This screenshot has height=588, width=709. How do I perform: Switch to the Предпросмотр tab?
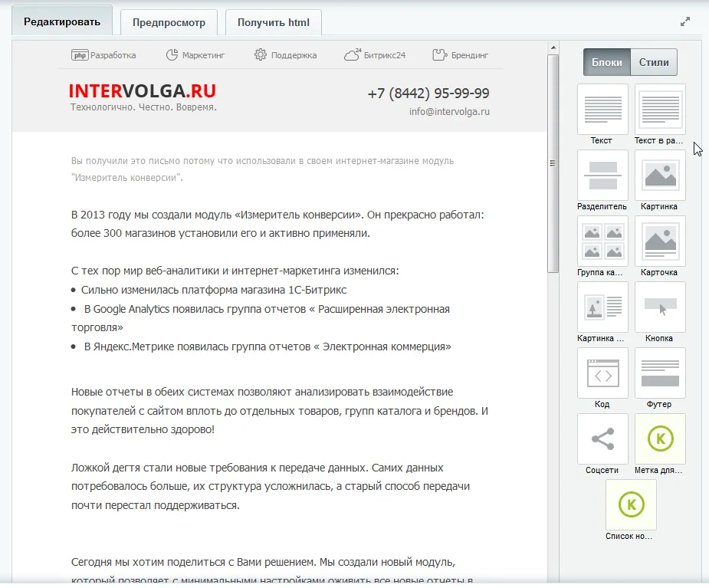pos(169,22)
